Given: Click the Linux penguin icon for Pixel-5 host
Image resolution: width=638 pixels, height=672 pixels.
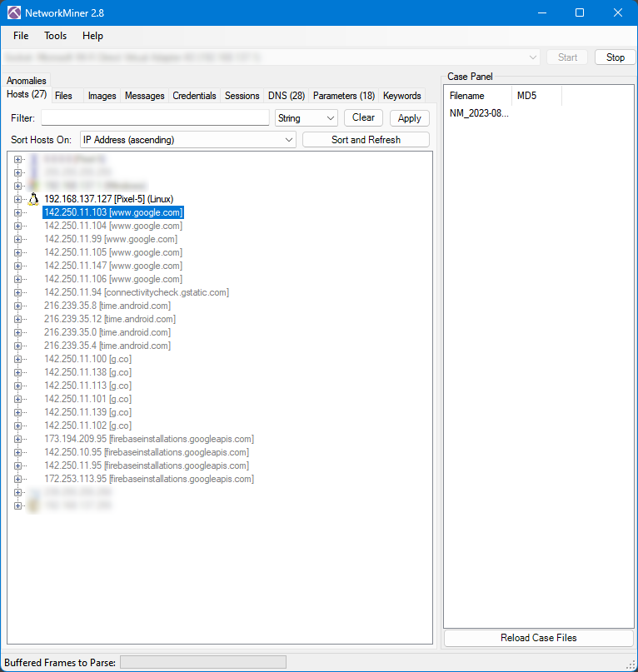Looking at the screenshot, I should coord(33,199).
